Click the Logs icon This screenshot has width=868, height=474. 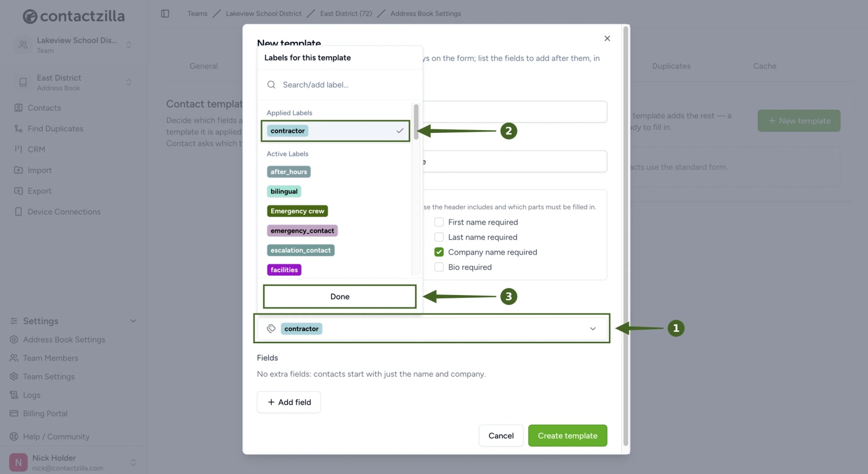[x=14, y=395]
